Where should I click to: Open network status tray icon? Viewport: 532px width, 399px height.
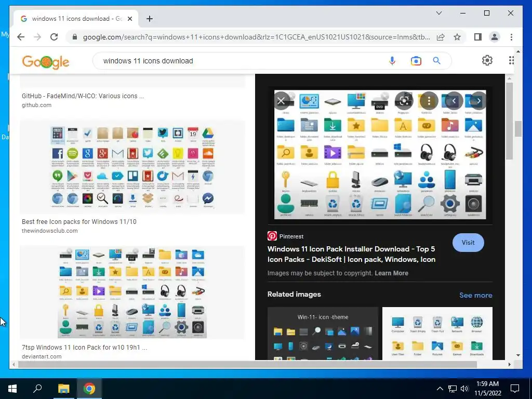[453, 389]
